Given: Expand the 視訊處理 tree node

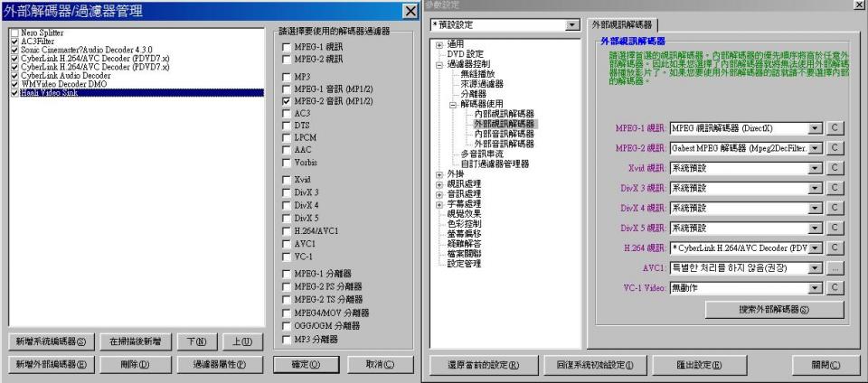Looking at the screenshot, I should pos(439,184).
